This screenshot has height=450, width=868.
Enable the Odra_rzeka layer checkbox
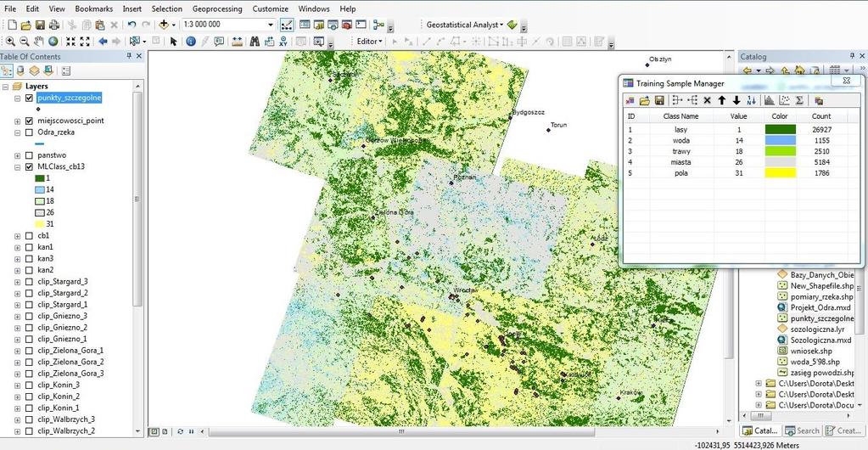pos(30,132)
